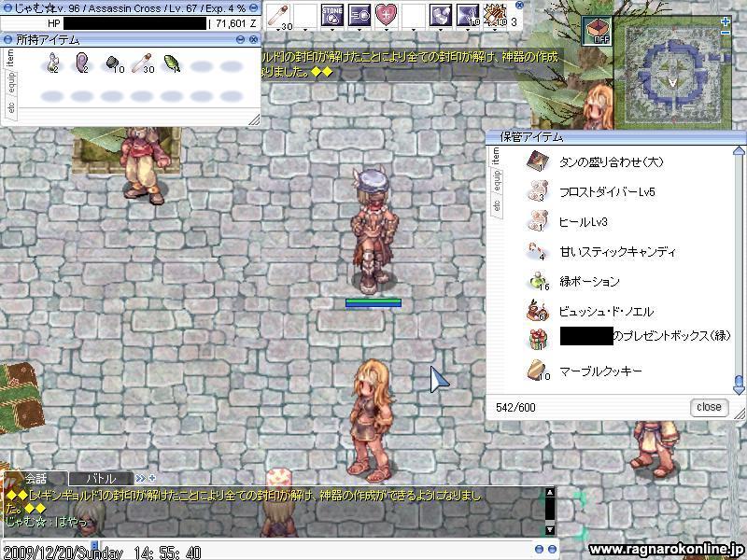
Task: Select the black stone stack of 10 in the inventory
Action: tap(113, 63)
